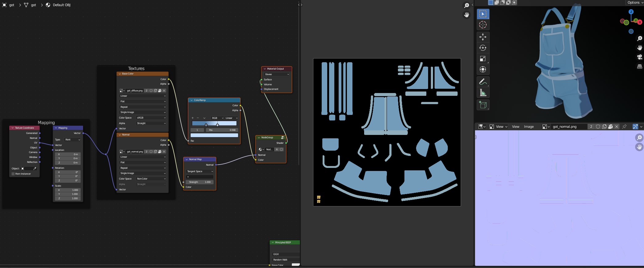Open the image editor type selector

click(482, 127)
